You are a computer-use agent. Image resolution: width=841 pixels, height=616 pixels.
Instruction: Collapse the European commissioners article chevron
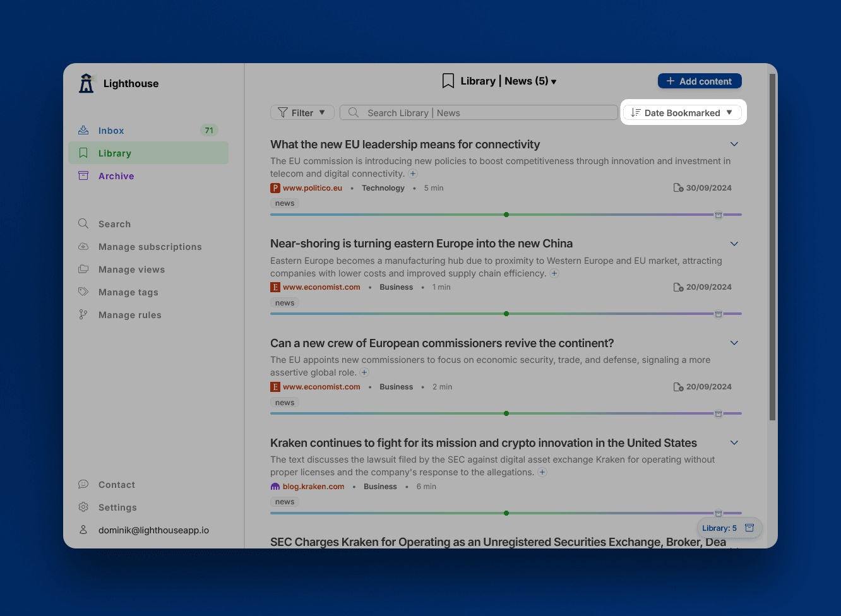pyautogui.click(x=734, y=343)
